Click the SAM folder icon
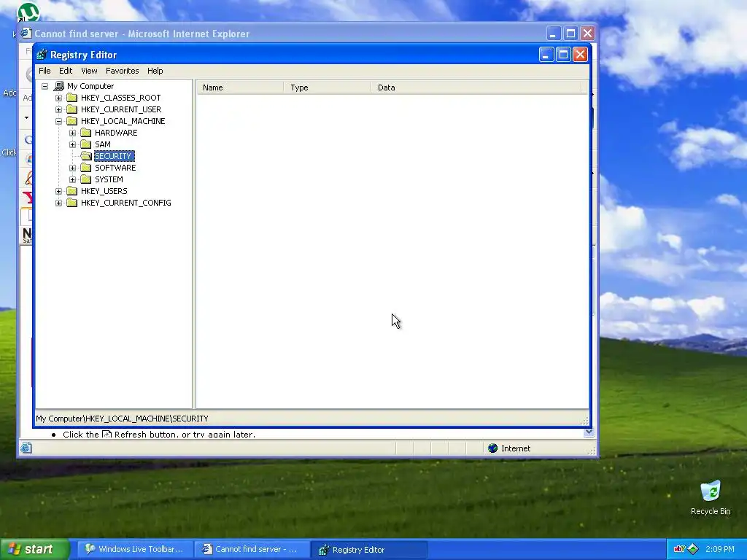This screenshot has width=747, height=560. [x=86, y=144]
